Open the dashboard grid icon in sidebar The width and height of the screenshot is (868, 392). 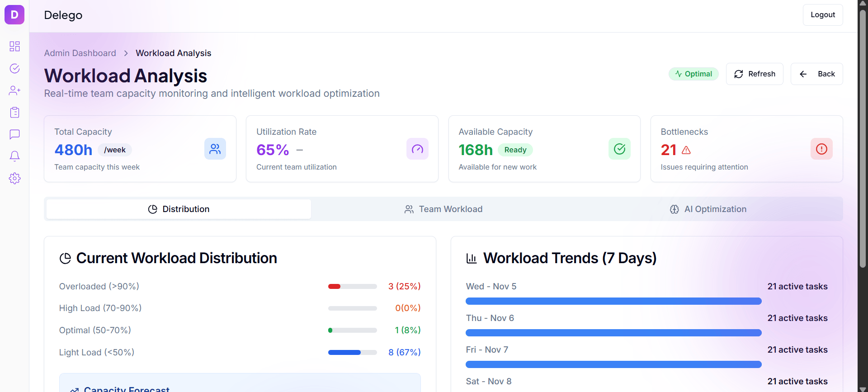(x=14, y=46)
